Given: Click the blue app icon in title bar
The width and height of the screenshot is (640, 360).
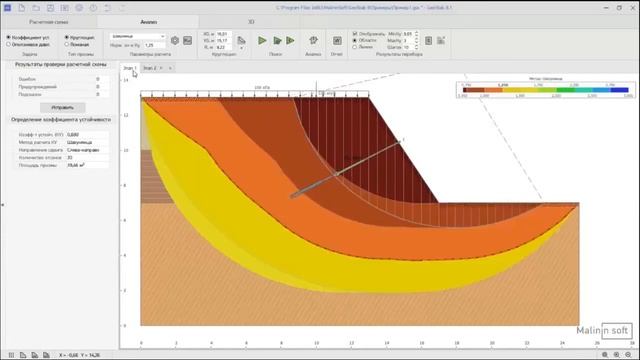Looking at the screenshot, I should (x=7, y=8).
